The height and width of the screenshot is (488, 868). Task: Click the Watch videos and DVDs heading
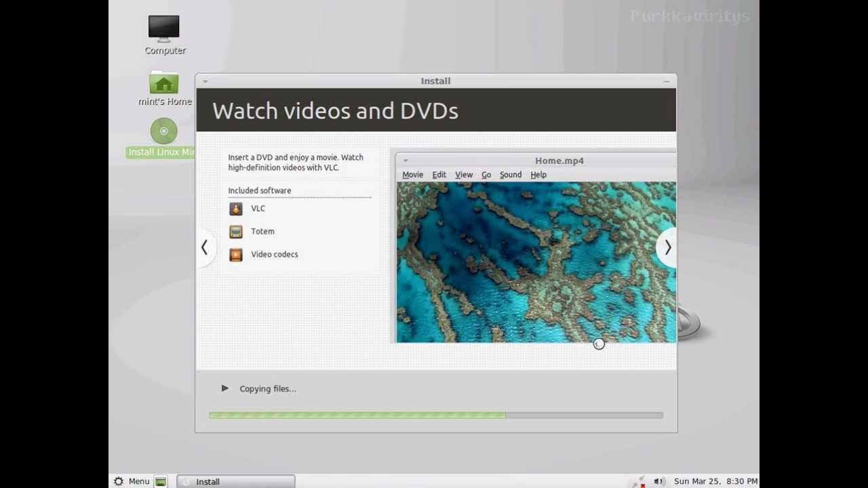pyautogui.click(x=335, y=110)
